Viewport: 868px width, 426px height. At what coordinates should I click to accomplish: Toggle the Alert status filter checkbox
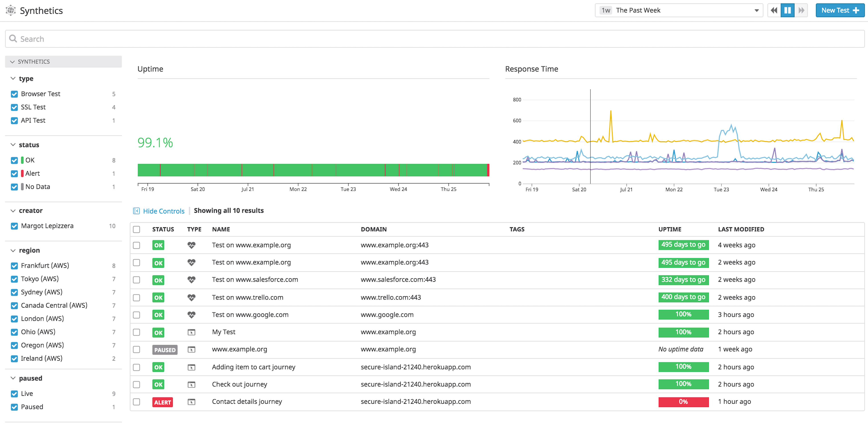[14, 173]
